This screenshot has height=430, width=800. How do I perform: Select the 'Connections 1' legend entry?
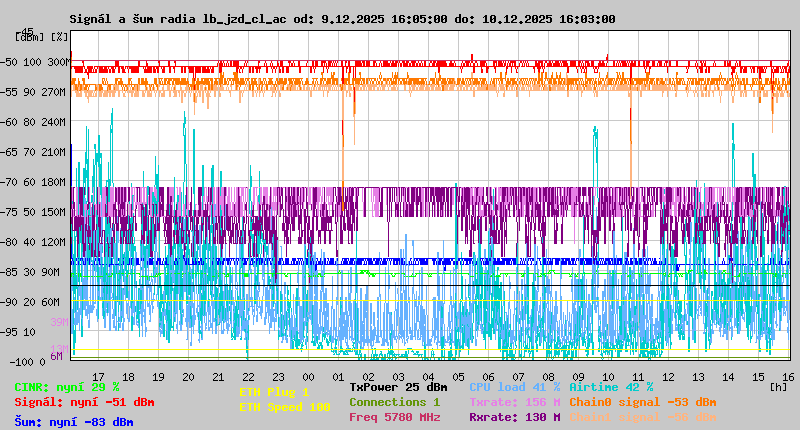tap(394, 402)
